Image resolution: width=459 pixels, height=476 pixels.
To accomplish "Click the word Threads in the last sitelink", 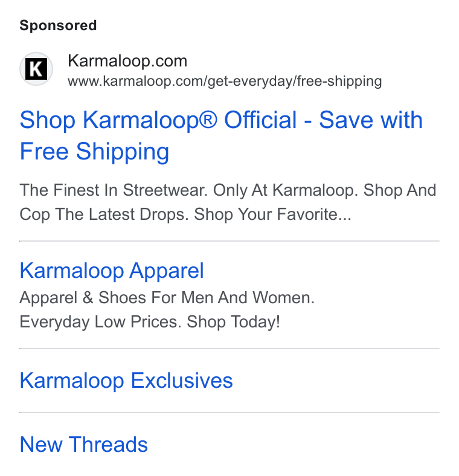I will 108,445.
